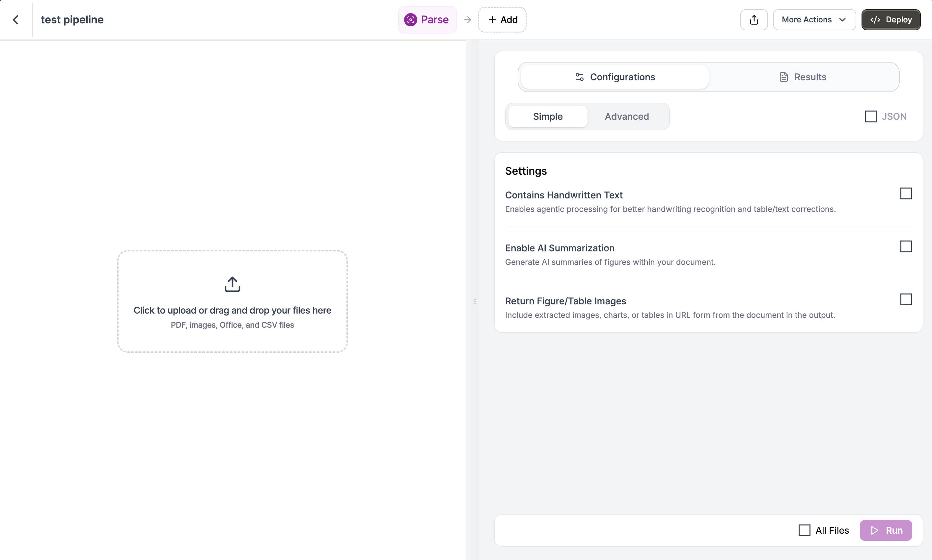Click the Results document icon
Viewport: 932px width, 560px height.
pos(783,77)
